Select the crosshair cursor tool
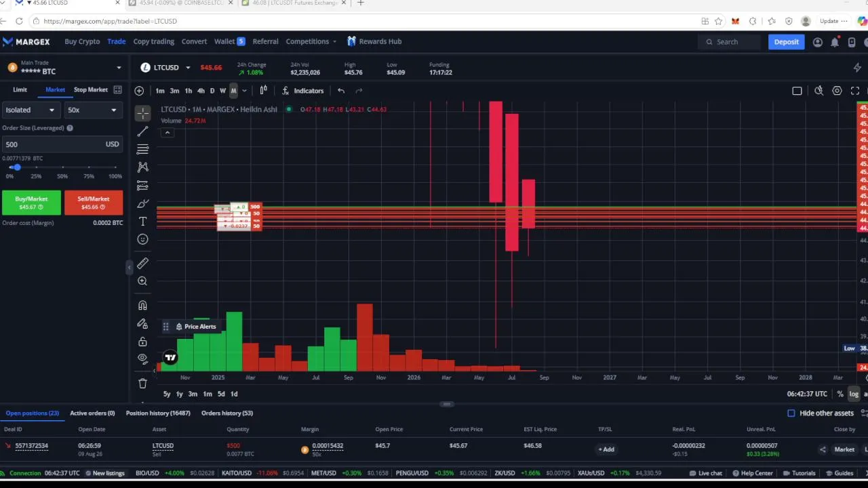868x488 pixels. [142, 113]
